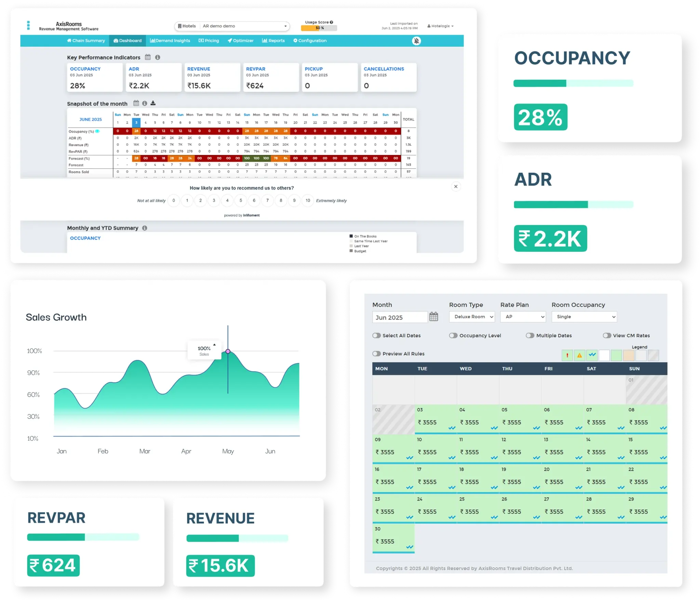Screen dimensions: 700x601
Task: Enable the Select All Dates toggle
Action: (376, 336)
